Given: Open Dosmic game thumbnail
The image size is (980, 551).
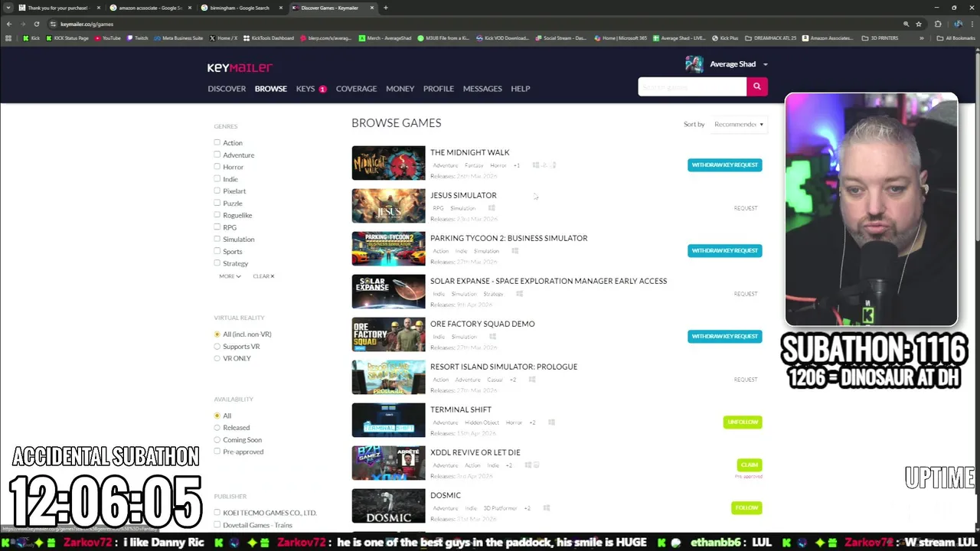Looking at the screenshot, I should pyautogui.click(x=388, y=506).
